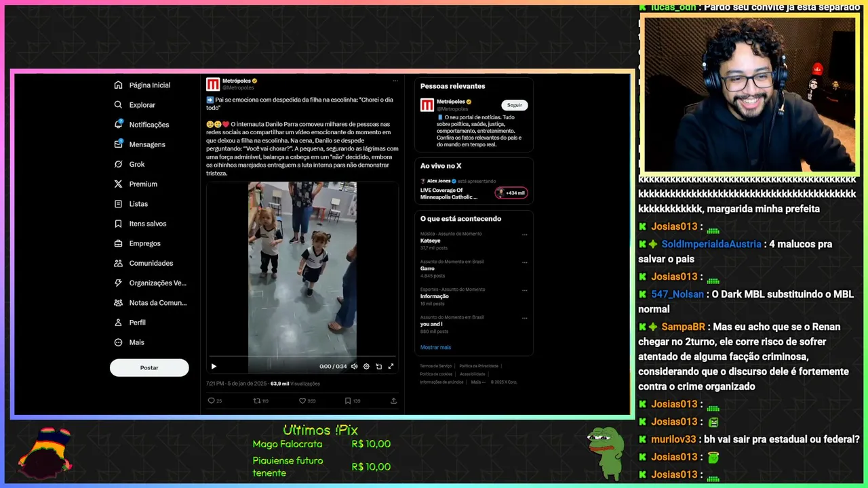
Task: Click the Postar button
Action: tap(149, 367)
